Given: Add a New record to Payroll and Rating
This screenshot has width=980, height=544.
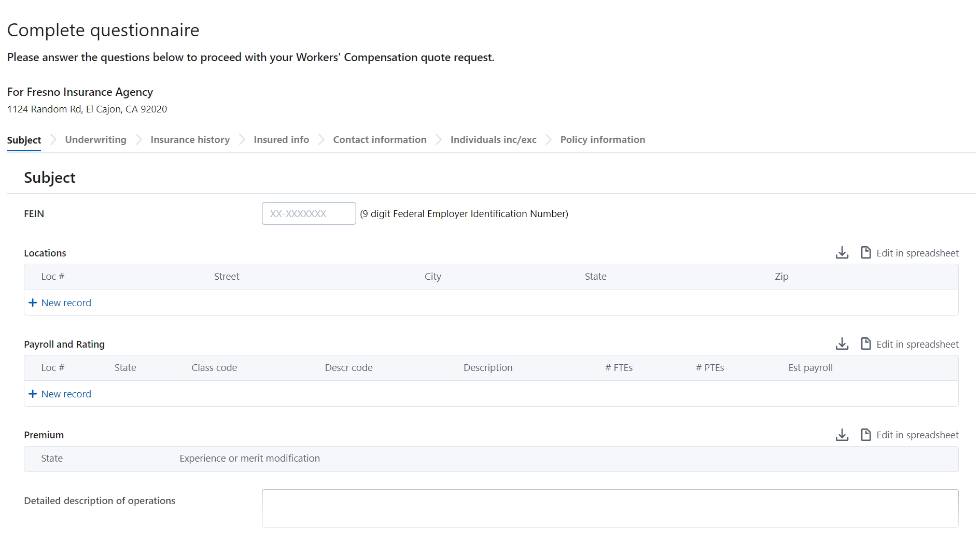Looking at the screenshot, I should click(x=66, y=394).
